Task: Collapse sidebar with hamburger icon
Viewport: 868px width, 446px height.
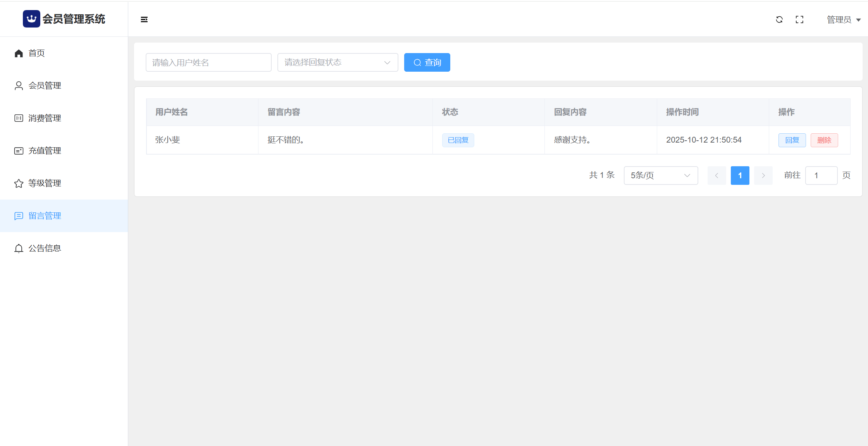Action: 144,19
